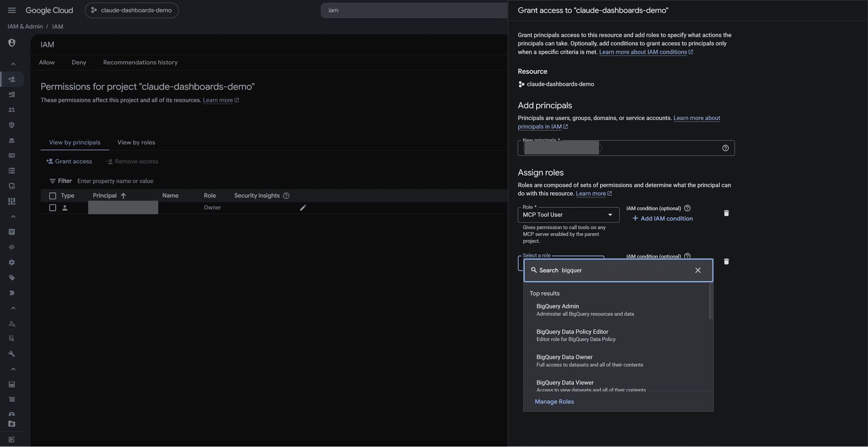Click help icon in New principals field
Viewport: 868px width, 447px height.
coord(725,148)
